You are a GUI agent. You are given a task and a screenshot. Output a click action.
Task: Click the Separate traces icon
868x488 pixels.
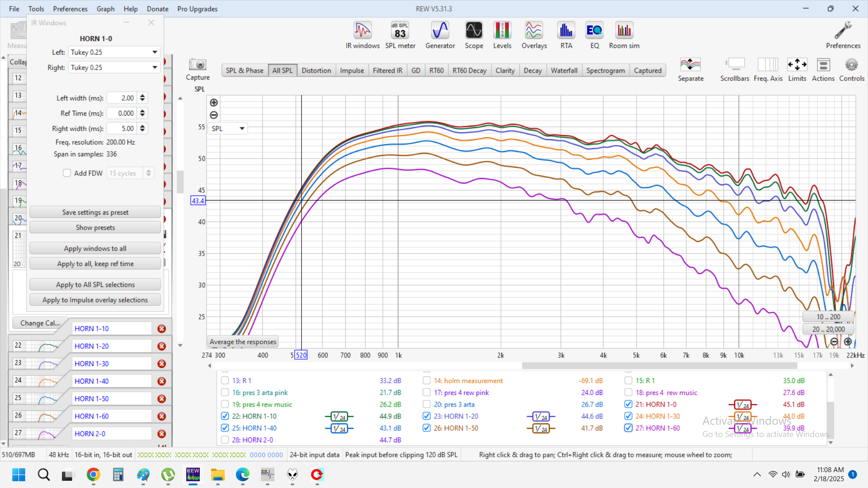point(690,70)
